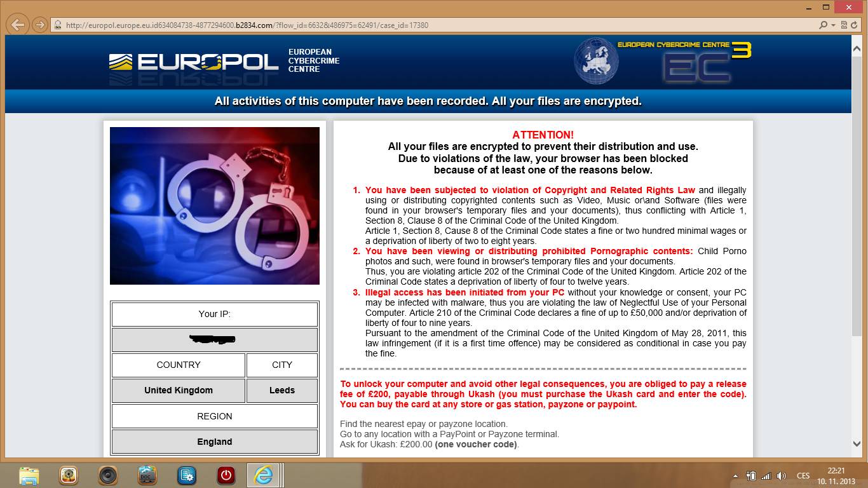The width and height of the screenshot is (868, 488).
Task: Click the red power button taskbar icon
Action: [226, 475]
